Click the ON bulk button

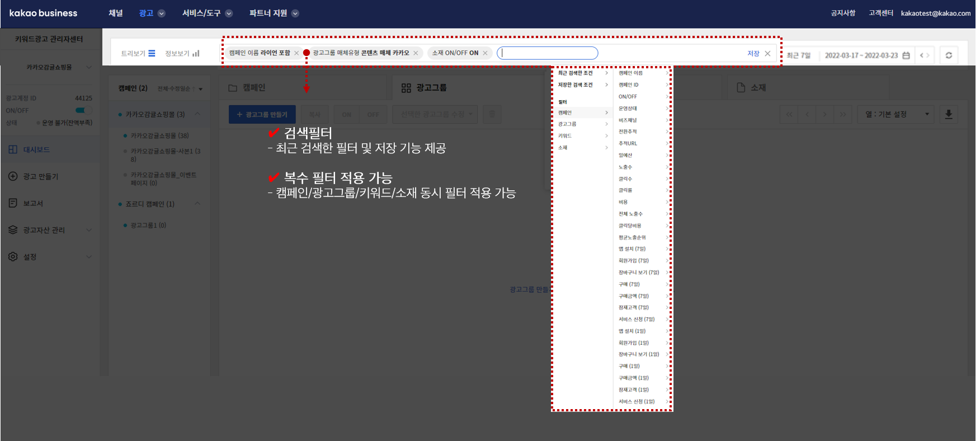pyautogui.click(x=347, y=114)
